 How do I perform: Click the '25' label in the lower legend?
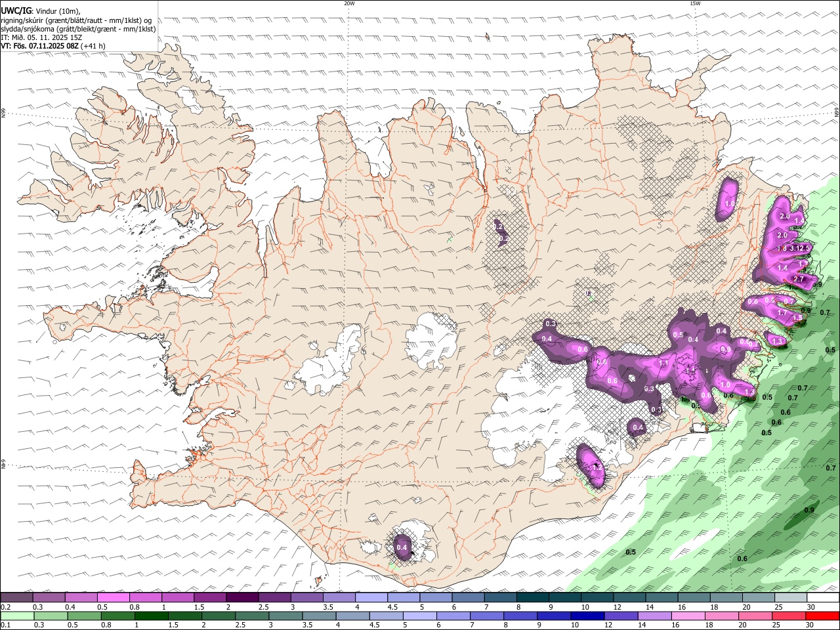(777, 625)
